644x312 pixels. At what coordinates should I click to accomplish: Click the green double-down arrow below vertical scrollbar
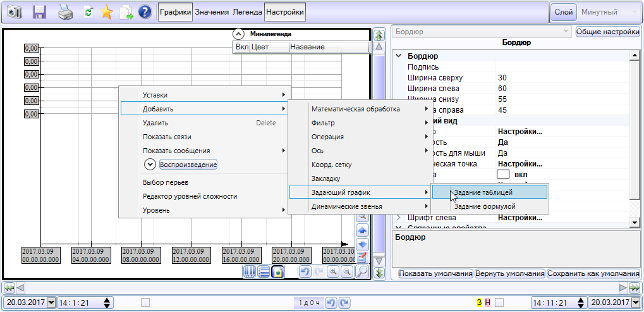click(x=379, y=273)
